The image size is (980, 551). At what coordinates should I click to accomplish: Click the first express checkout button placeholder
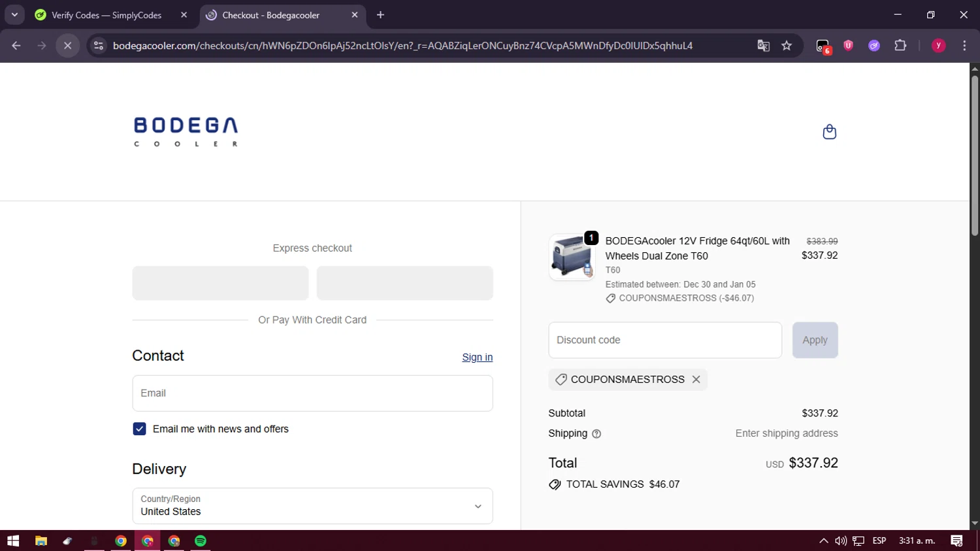[x=220, y=283]
